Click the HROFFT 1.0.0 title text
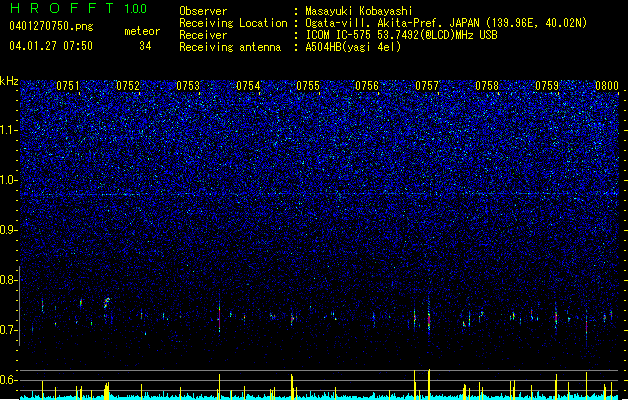This screenshot has width=629, height=400. [x=78, y=8]
